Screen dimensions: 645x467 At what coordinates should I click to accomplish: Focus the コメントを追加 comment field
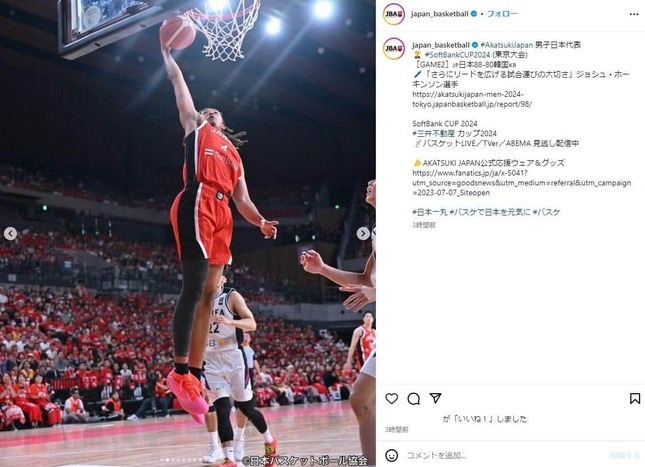(x=506, y=455)
